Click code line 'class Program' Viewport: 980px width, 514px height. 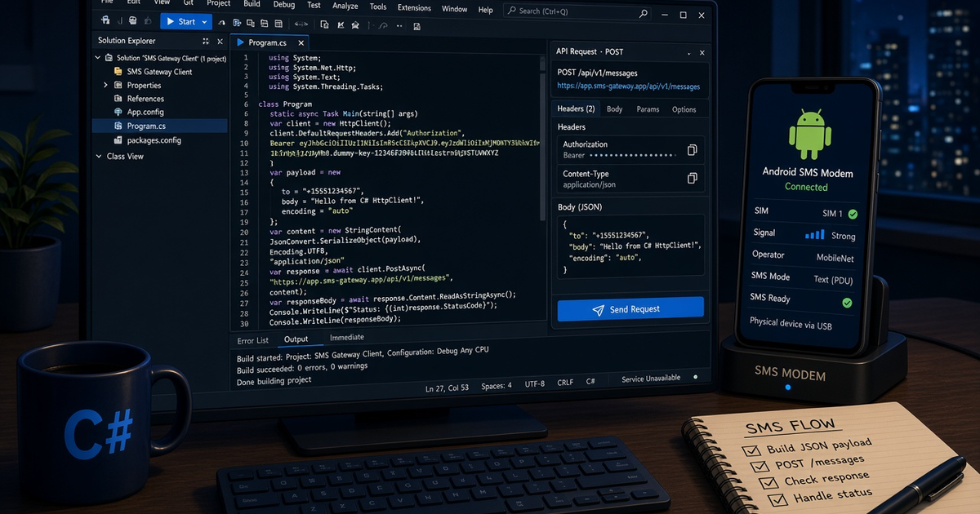pos(285,104)
